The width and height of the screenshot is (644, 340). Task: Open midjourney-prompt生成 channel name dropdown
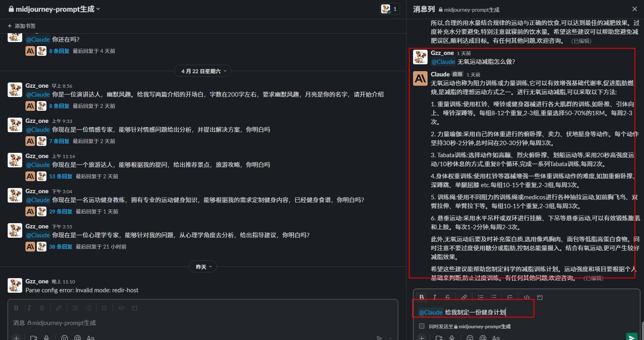point(55,9)
